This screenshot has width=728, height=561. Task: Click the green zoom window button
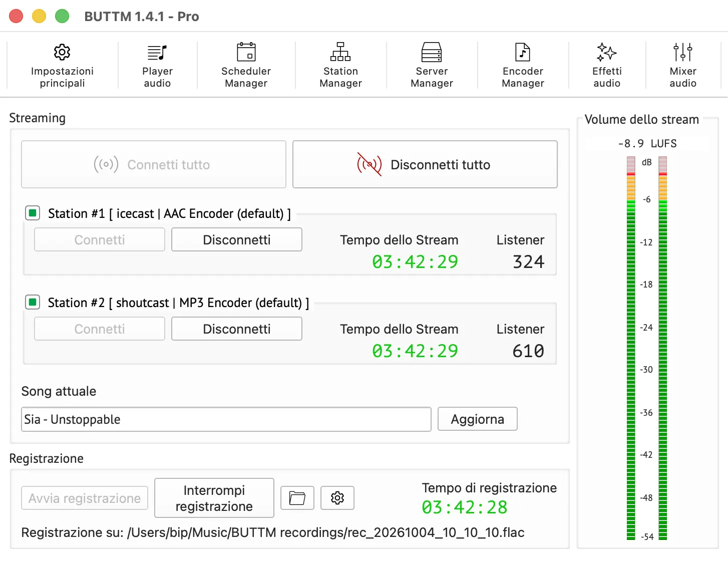[x=62, y=16]
